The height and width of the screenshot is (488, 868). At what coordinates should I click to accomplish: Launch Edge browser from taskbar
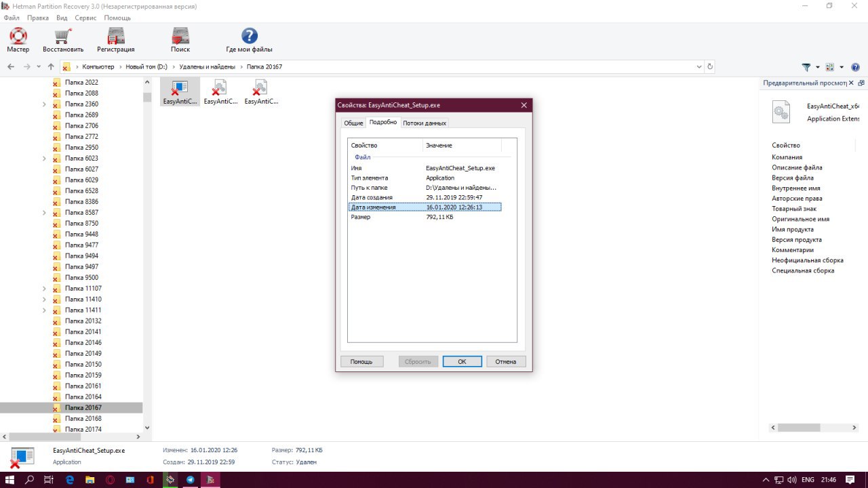coord(69,480)
